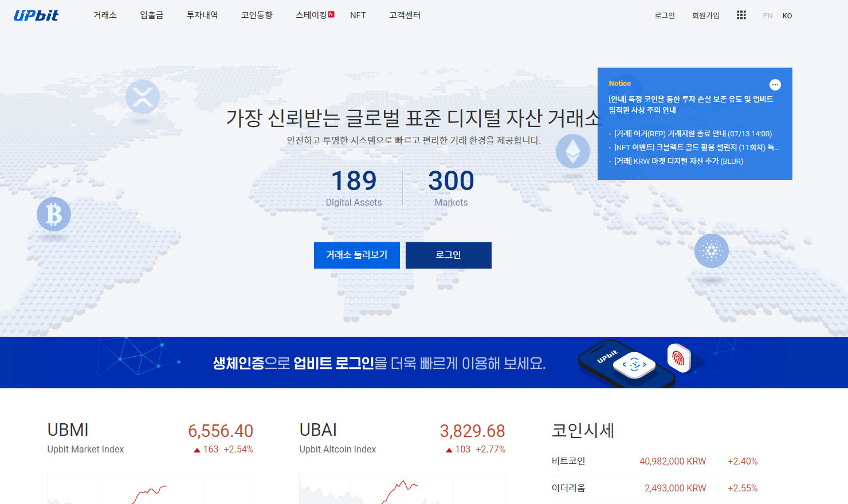This screenshot has width=848, height=504.
Task: Click the 40,982,000 KRW price
Action: tap(673, 461)
